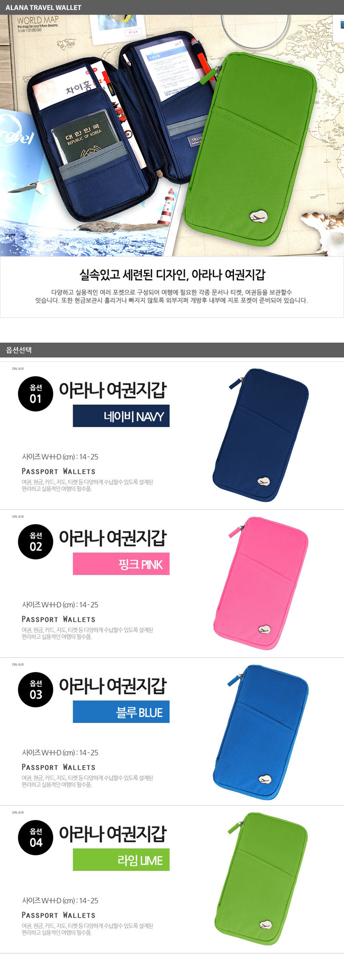This screenshot has height=980, width=344.
Task: Open the blue wallet product image
Action: [x=260, y=731]
